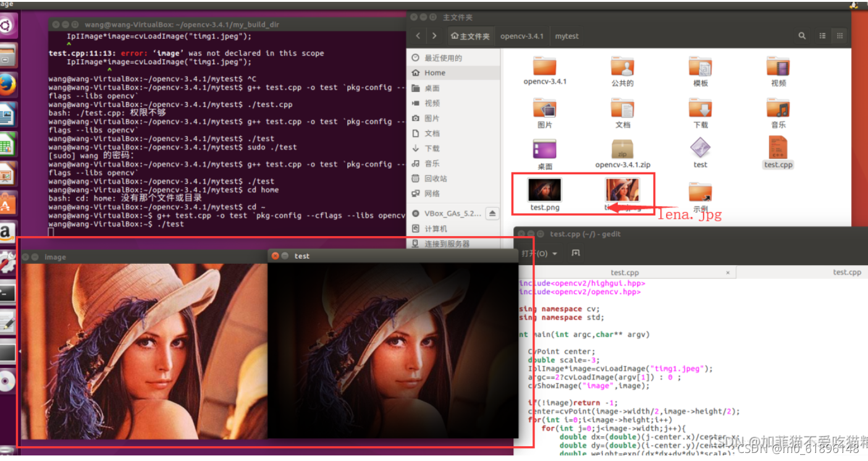868x461 pixels.
Task: Open Amazon from the dock
Action: [x=7, y=233]
